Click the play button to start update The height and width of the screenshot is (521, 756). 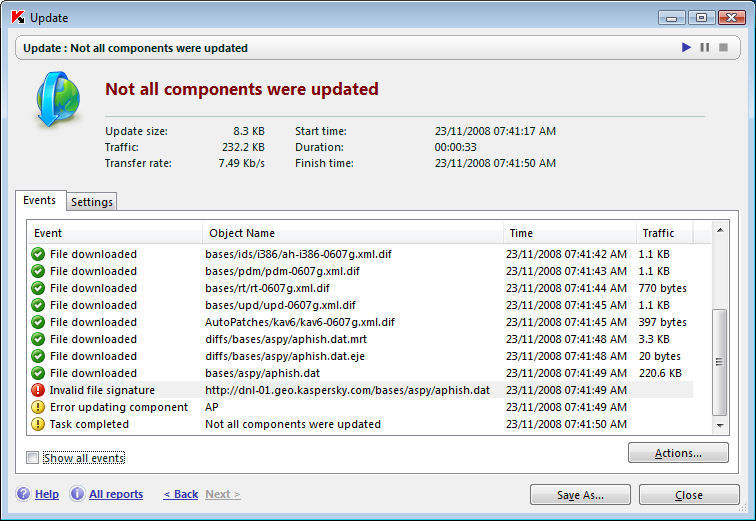click(x=686, y=47)
